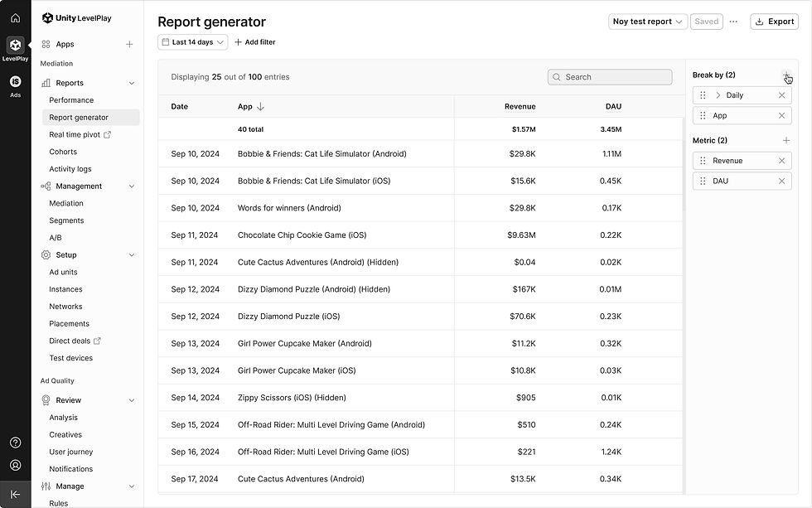Open Placements page

click(x=70, y=324)
